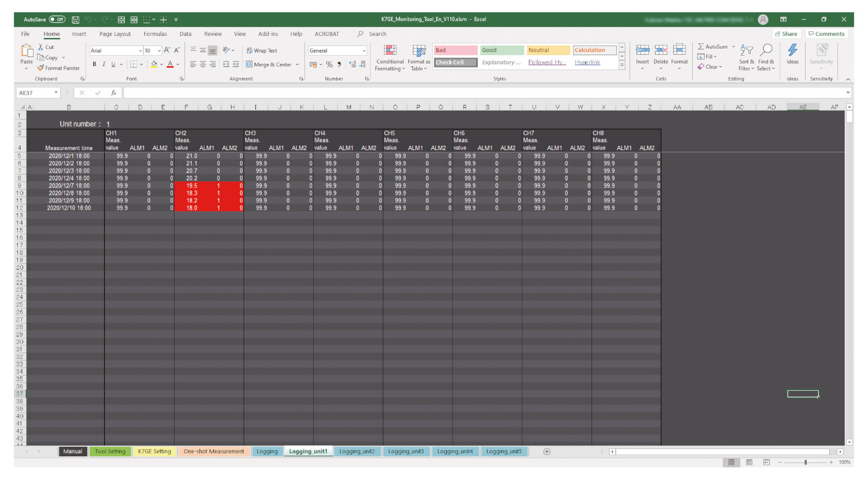Expand Merge & Center options arrow
868x478 pixels.
[x=297, y=65]
